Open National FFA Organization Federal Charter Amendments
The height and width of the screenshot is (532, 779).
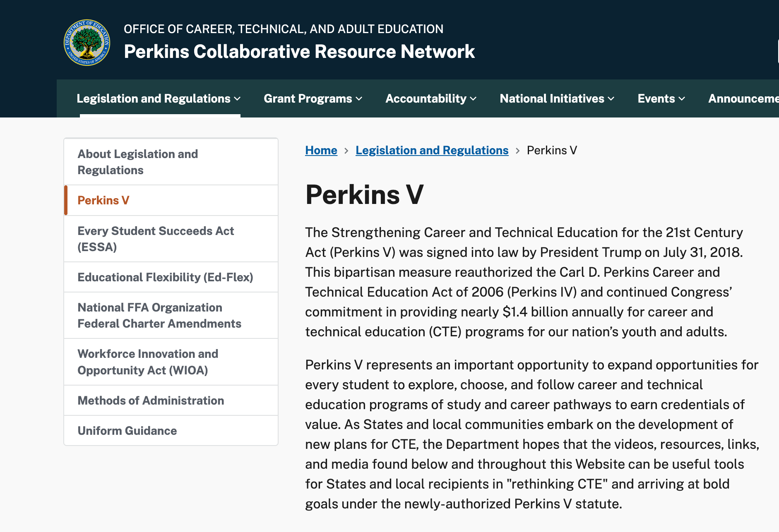coord(171,315)
